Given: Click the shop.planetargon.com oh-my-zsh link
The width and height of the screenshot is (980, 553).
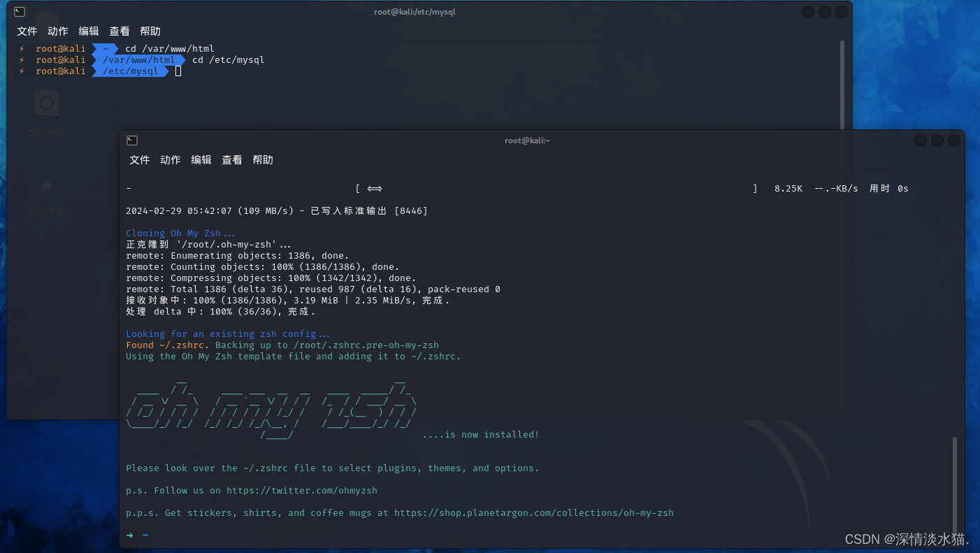Looking at the screenshot, I should point(534,512).
